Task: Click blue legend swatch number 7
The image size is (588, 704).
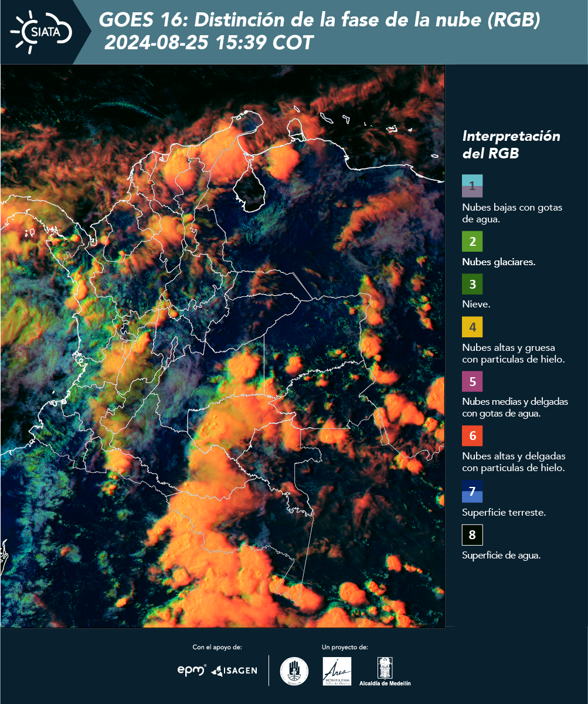Action: tap(472, 492)
